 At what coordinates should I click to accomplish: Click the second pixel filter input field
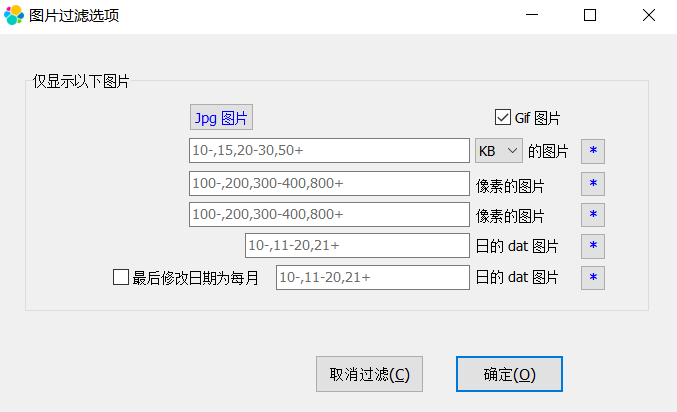point(329,215)
